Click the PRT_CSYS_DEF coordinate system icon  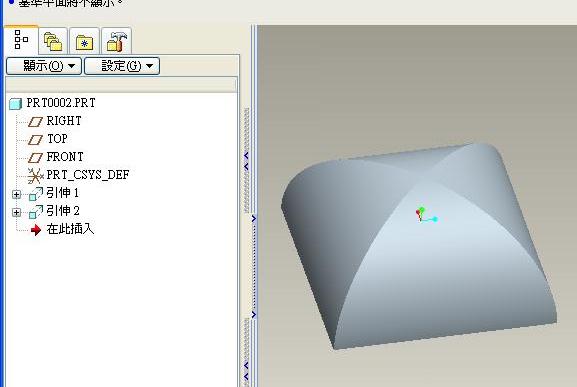[35, 176]
